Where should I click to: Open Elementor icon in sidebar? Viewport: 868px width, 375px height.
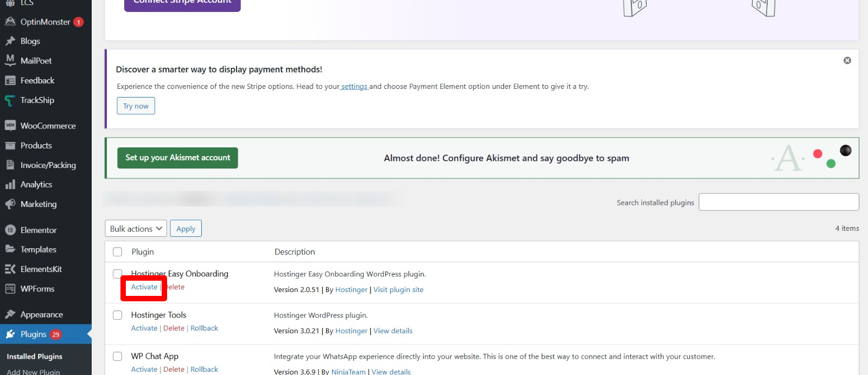tap(10, 230)
